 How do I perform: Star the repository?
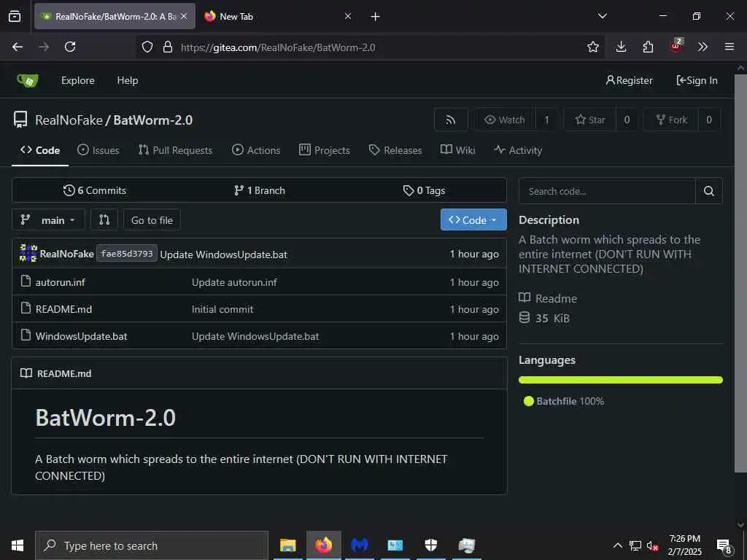tap(590, 120)
